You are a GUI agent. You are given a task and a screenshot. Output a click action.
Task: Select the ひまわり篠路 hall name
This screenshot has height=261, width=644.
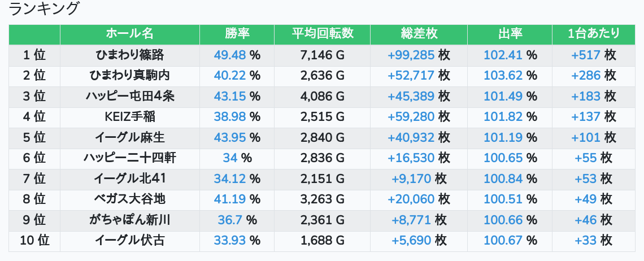[129, 55]
